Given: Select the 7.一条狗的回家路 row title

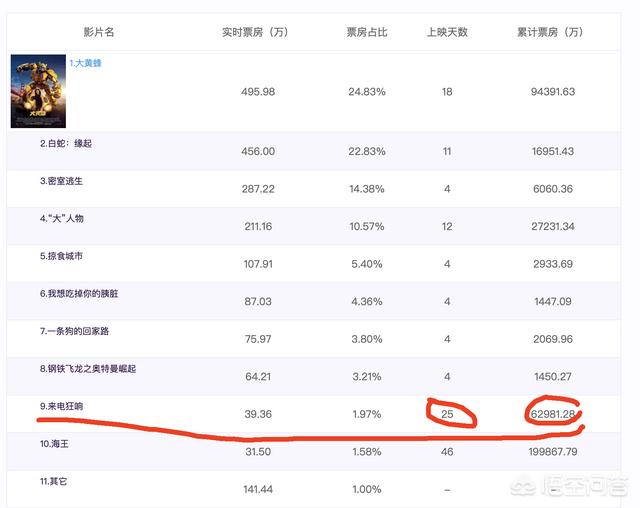Looking at the screenshot, I should tap(74, 331).
